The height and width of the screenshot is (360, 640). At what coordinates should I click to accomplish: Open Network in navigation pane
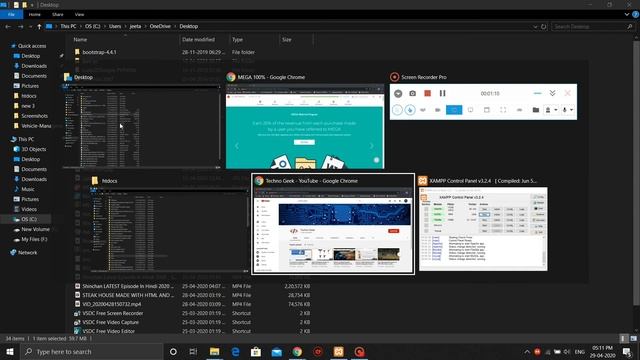click(27, 253)
